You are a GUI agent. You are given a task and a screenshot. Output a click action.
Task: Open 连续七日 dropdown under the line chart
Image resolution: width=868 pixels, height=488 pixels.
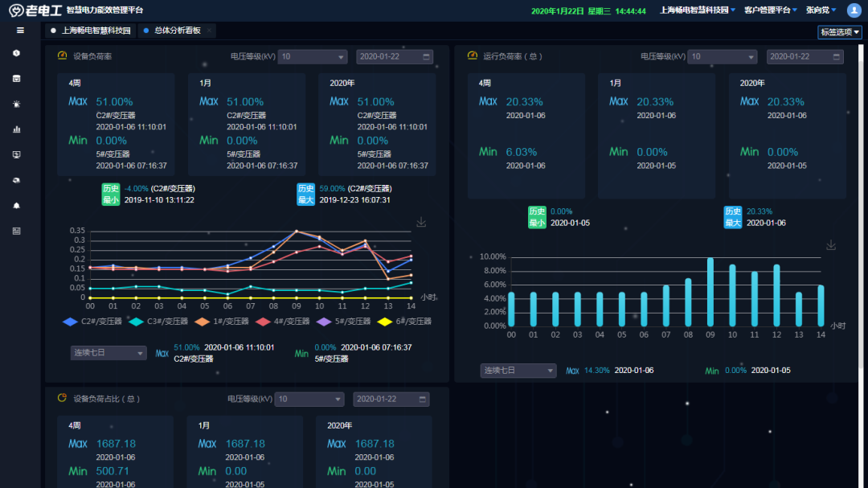pos(108,353)
